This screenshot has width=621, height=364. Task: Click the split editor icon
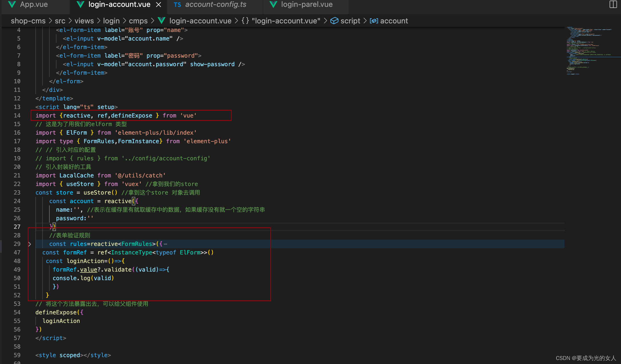click(x=613, y=4)
